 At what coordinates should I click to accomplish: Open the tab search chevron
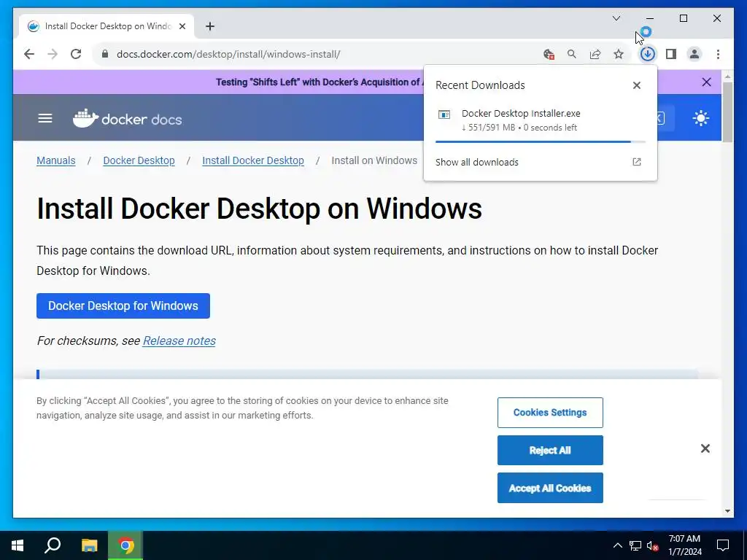pyautogui.click(x=616, y=18)
